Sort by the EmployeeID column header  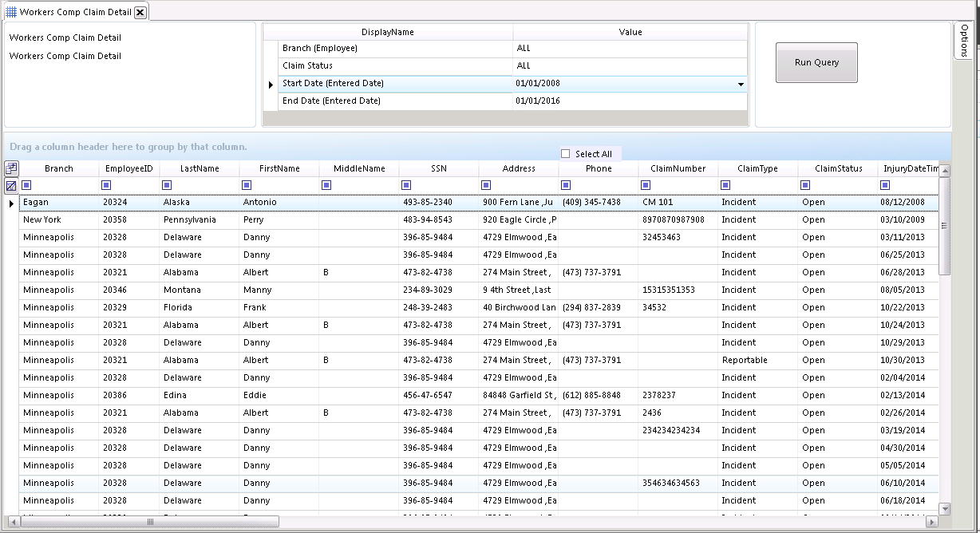(x=129, y=168)
